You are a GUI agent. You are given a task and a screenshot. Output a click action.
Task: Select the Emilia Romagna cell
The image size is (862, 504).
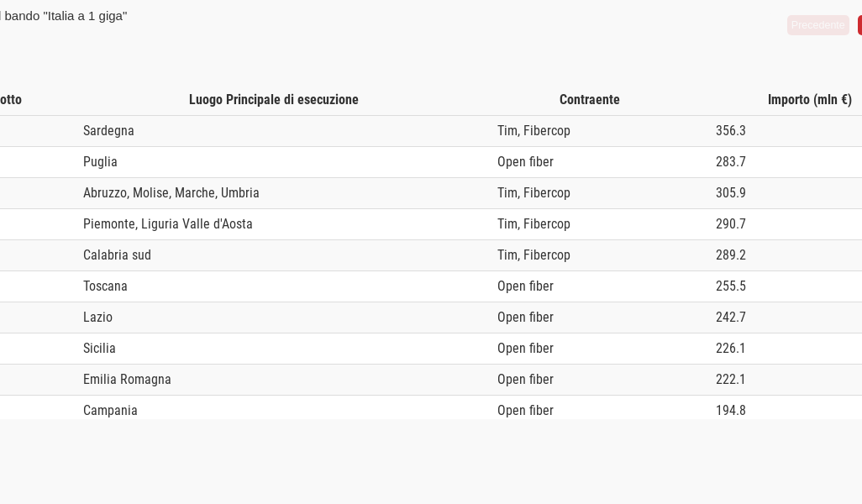(x=127, y=380)
